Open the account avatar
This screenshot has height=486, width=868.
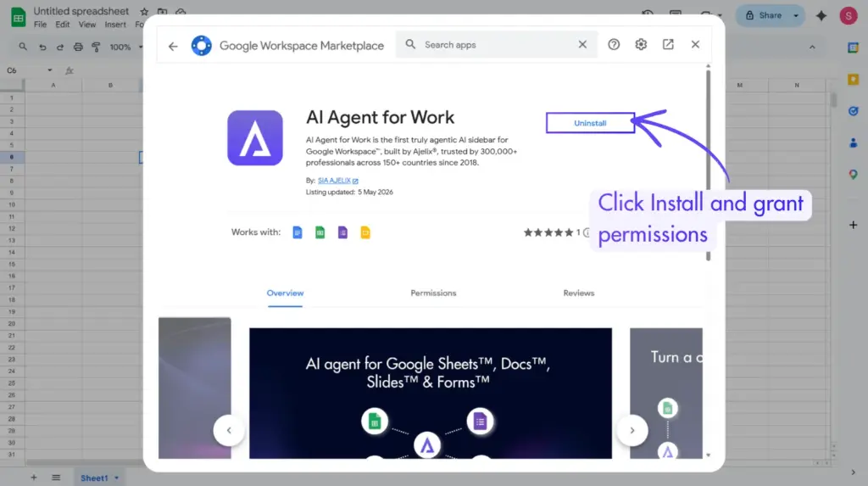(x=849, y=15)
